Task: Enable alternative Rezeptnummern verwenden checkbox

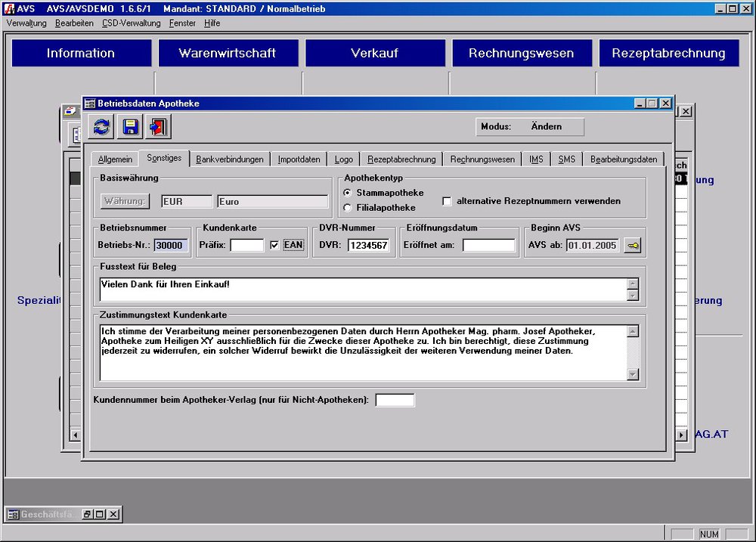Action: 447,201
